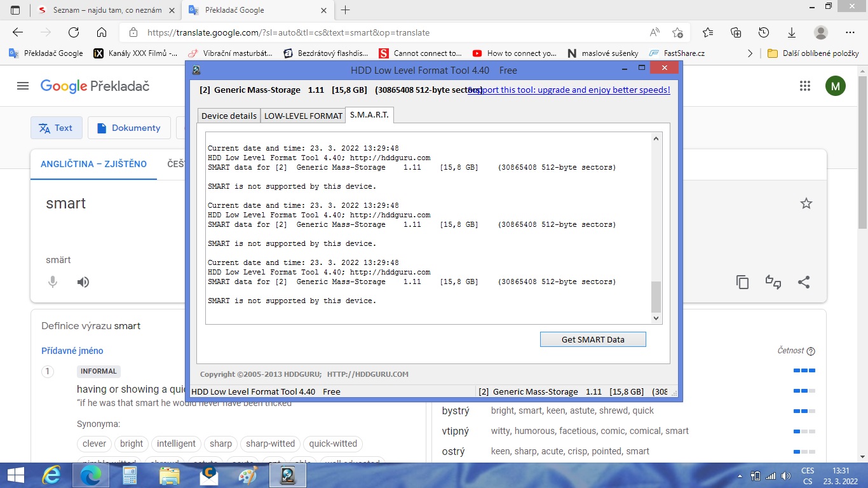Copy the translation to clipboard

pos(742,282)
